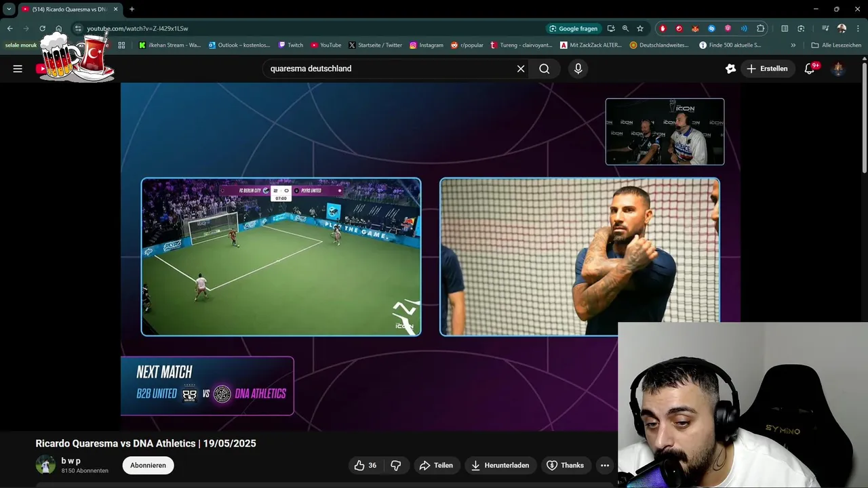Viewport: 868px width, 488px height.
Task: Open a new browser tab
Action: click(x=132, y=9)
